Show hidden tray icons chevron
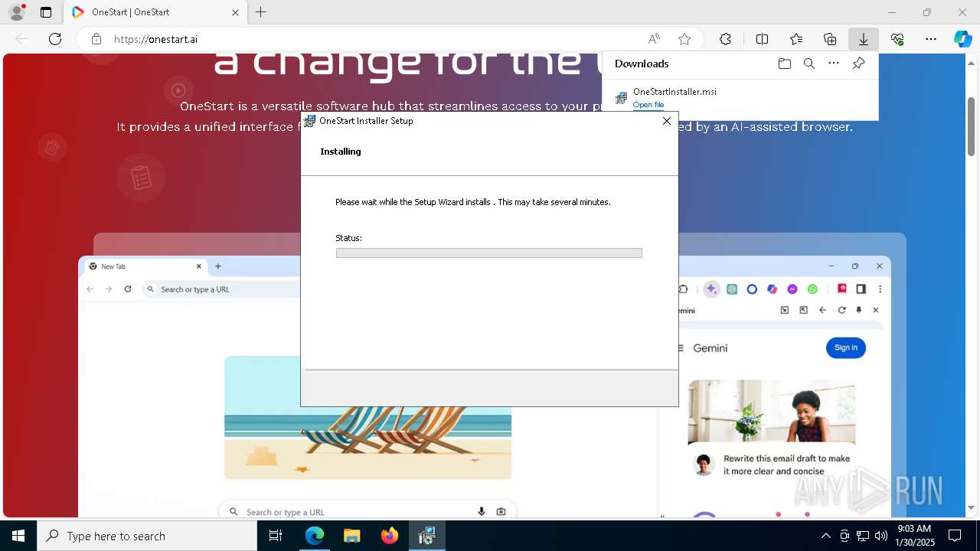The image size is (980, 551). click(x=825, y=536)
